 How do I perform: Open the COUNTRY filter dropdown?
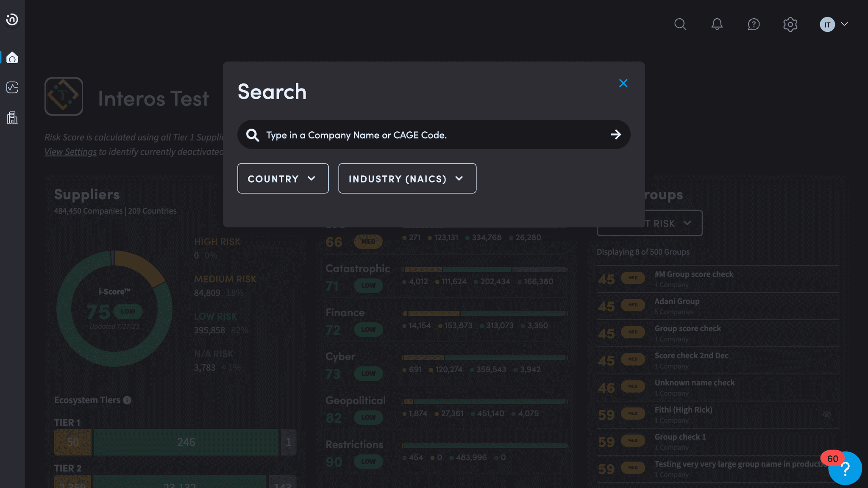point(283,178)
